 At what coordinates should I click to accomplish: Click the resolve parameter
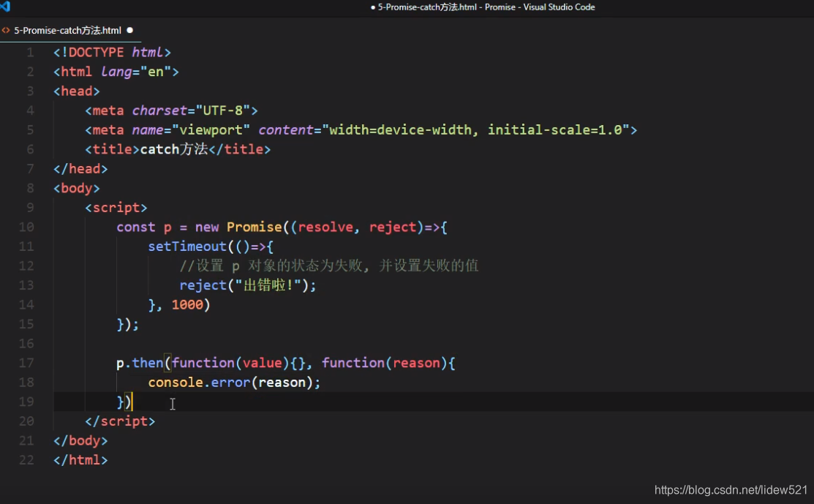325,227
